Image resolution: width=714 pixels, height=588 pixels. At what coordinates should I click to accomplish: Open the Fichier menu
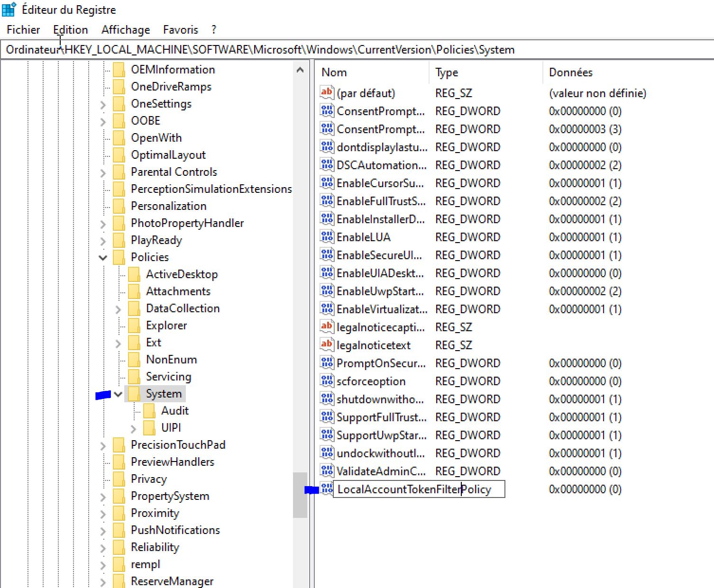(x=23, y=30)
